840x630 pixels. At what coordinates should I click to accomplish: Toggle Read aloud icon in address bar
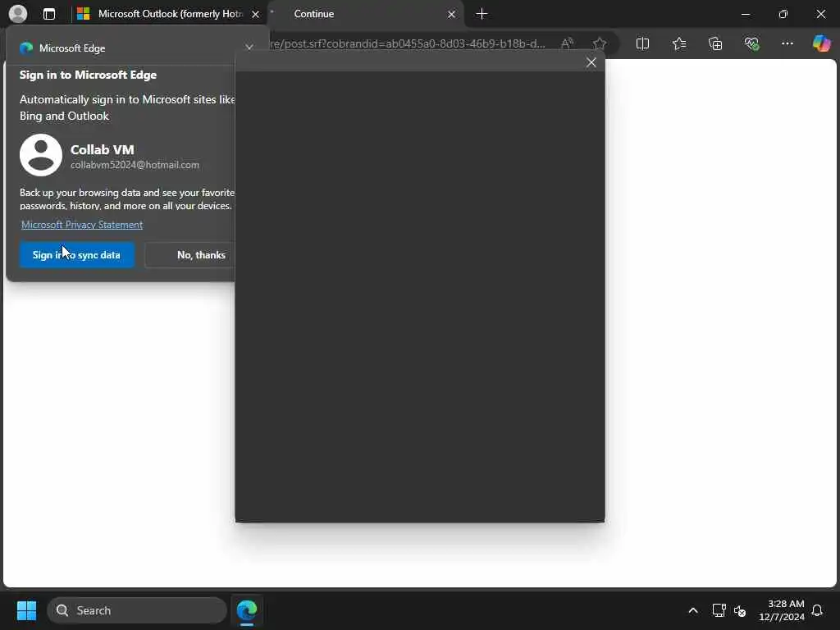pos(567,43)
